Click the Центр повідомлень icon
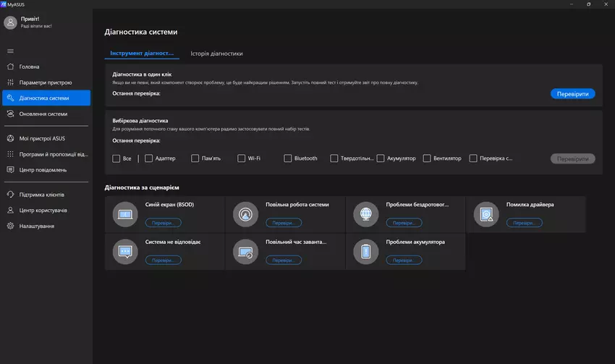The image size is (615, 364). (x=10, y=170)
